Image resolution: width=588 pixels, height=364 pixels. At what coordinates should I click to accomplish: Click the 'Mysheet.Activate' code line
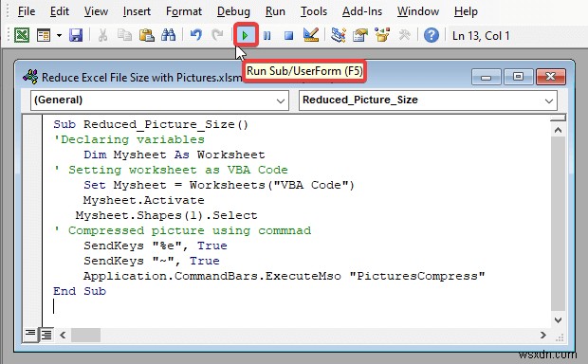tap(143, 200)
